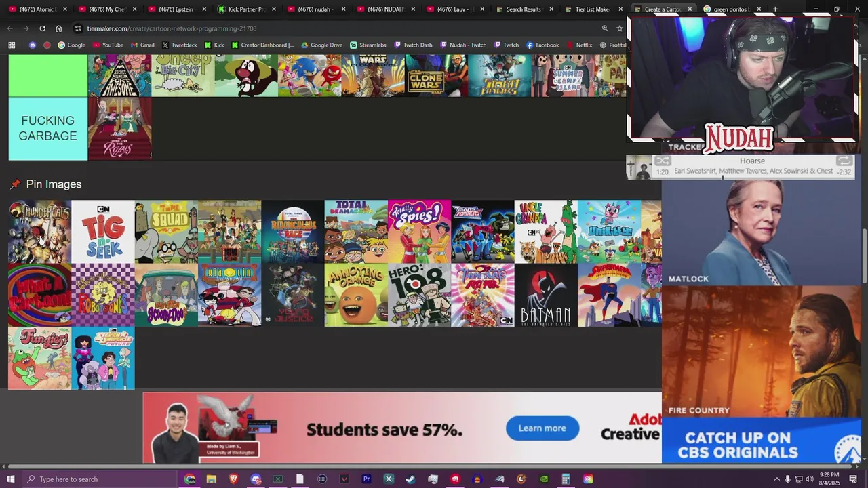
Task: Open the Google Drive bookmark
Action: pos(321,45)
